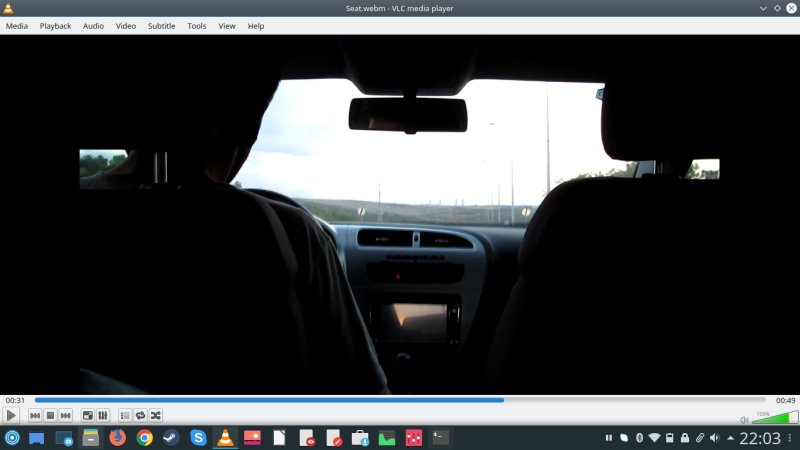Image resolution: width=800 pixels, height=450 pixels.
Task: Launch Steam from the taskbar
Action: click(x=171, y=438)
